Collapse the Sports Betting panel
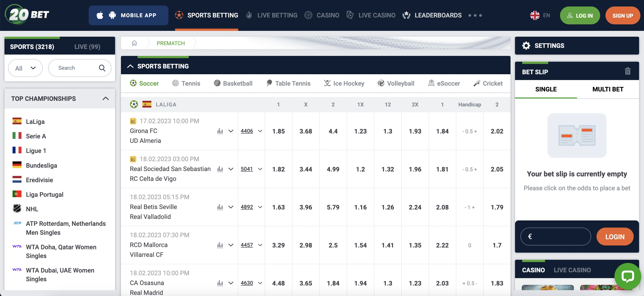The height and width of the screenshot is (296, 644). (130, 66)
